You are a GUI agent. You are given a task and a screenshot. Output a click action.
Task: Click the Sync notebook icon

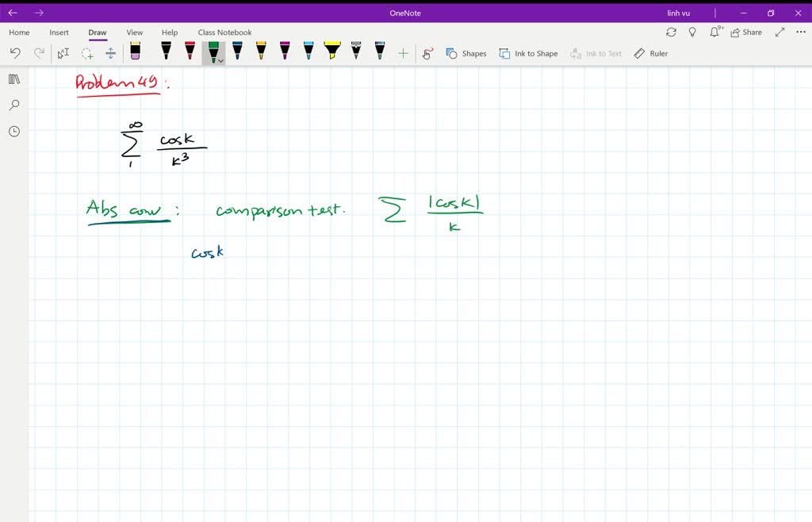pos(672,32)
